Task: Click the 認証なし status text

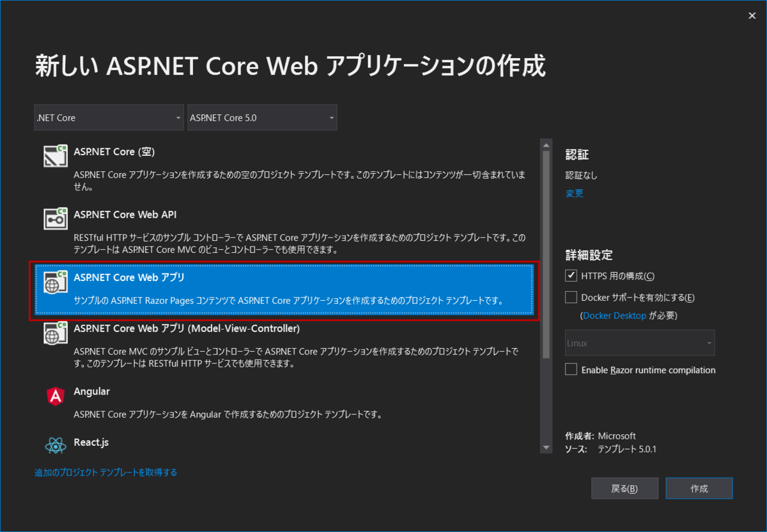Action: [582, 176]
